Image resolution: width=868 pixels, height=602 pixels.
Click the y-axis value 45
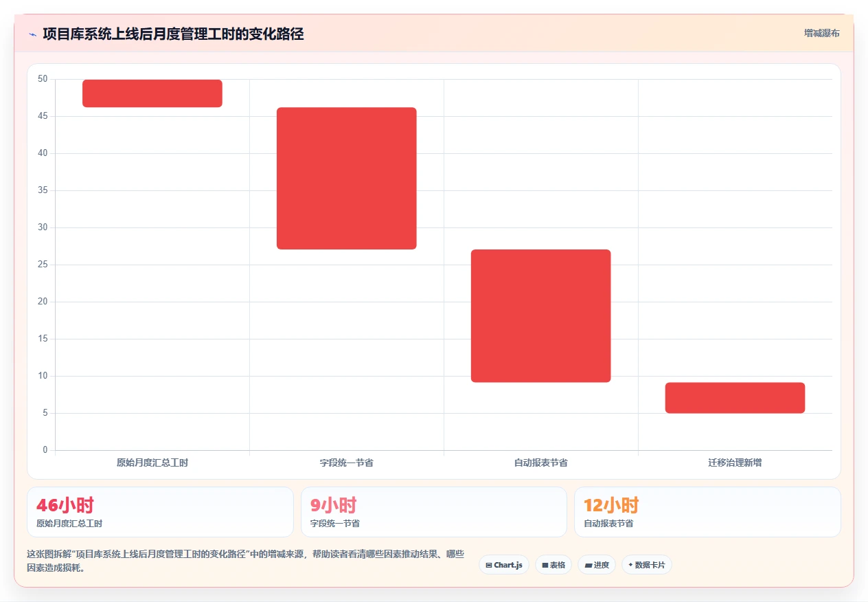click(43, 116)
